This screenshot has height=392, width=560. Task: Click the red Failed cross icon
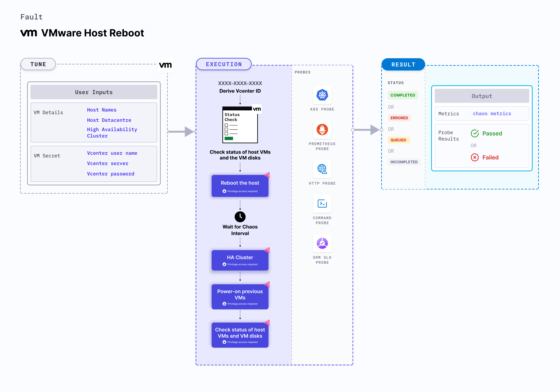point(475,158)
